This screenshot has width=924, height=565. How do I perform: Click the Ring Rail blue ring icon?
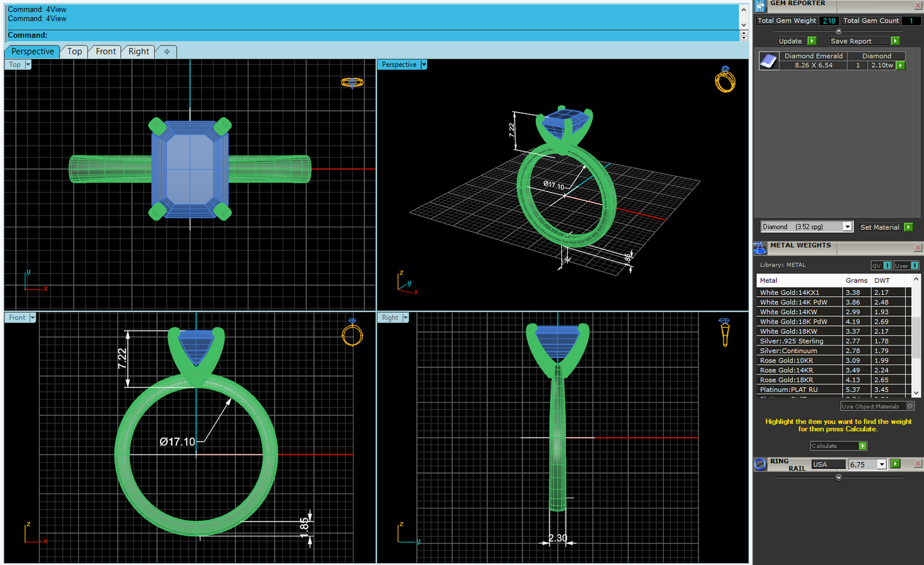click(760, 465)
